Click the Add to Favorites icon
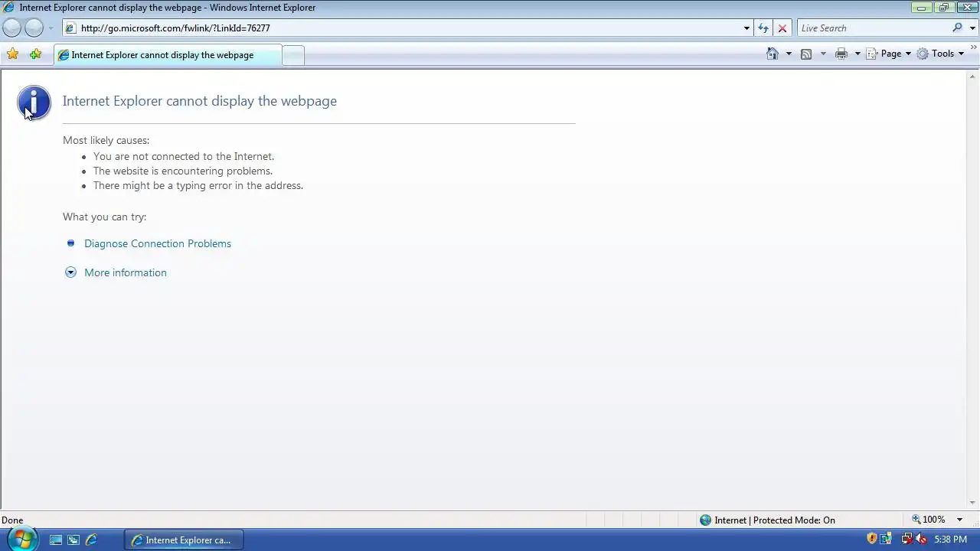 click(35, 54)
